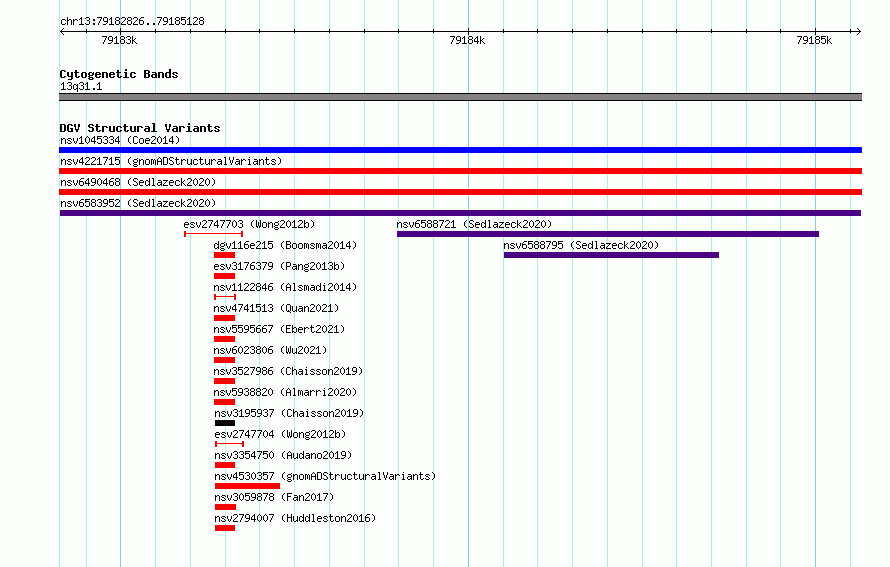Select the red bar under nsv2794007
890x567 pixels.
(x=225, y=528)
